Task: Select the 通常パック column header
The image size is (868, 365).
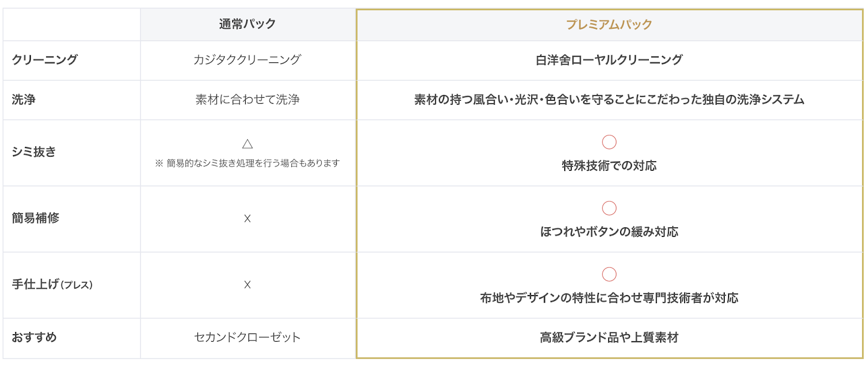Action: [247, 24]
